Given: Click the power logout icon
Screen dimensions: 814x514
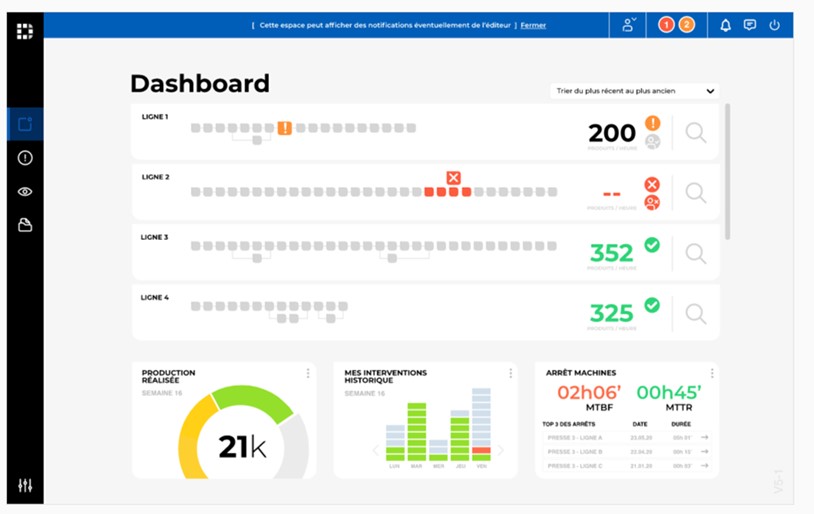Looking at the screenshot, I should [774, 25].
